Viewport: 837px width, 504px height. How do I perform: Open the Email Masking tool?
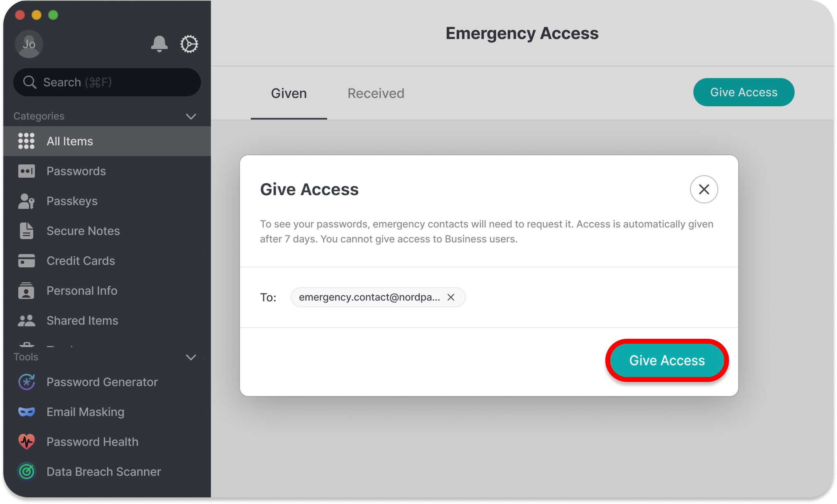click(x=86, y=412)
